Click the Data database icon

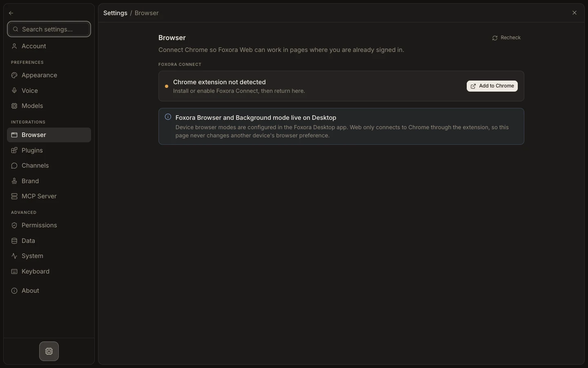click(x=14, y=241)
